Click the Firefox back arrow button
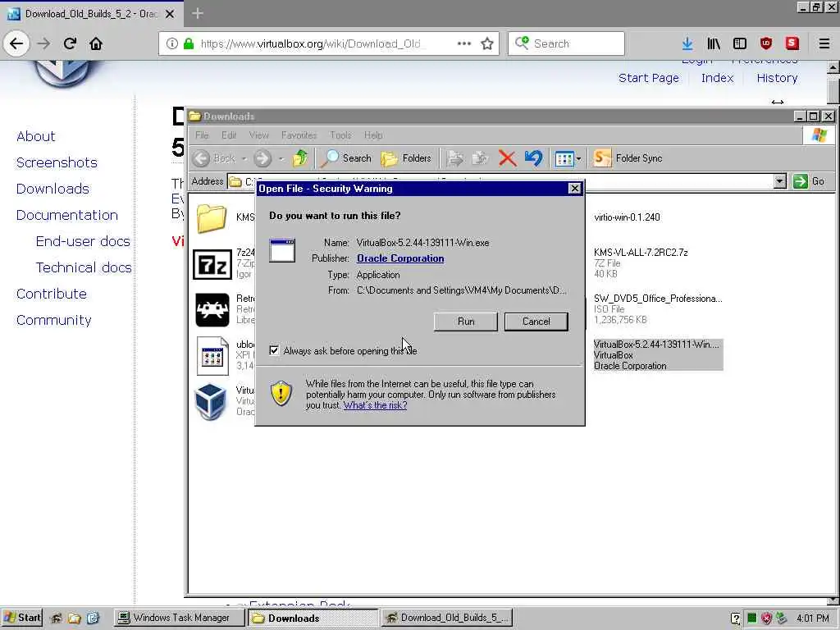Image resolution: width=840 pixels, height=630 pixels. point(16,43)
